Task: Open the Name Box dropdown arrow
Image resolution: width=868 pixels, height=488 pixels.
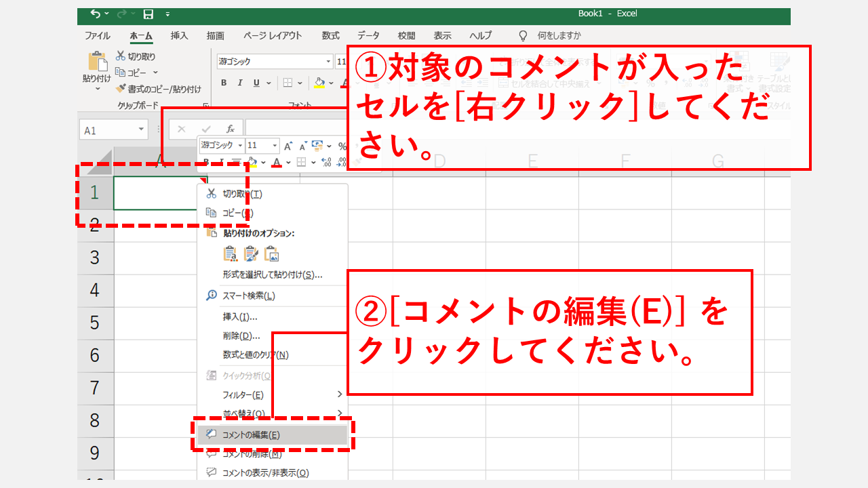Action: pos(141,129)
